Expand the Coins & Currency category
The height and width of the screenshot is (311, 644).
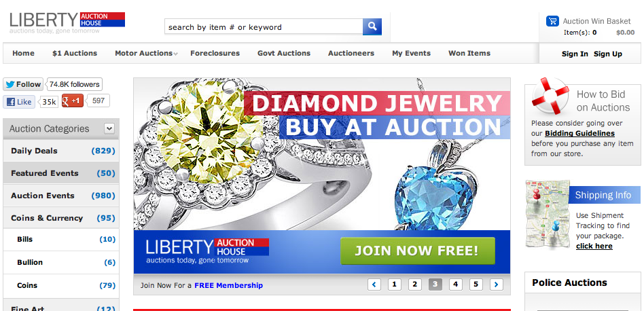[x=61, y=218]
